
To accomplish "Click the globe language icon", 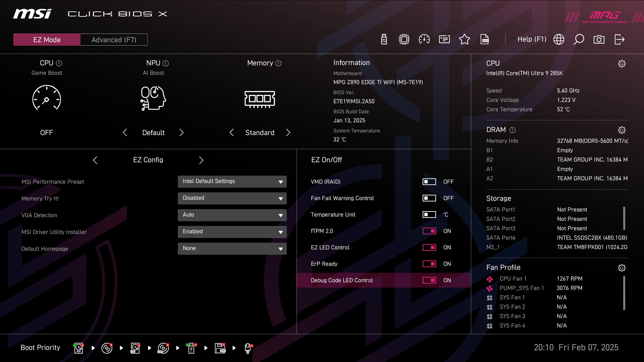I will 559,40.
